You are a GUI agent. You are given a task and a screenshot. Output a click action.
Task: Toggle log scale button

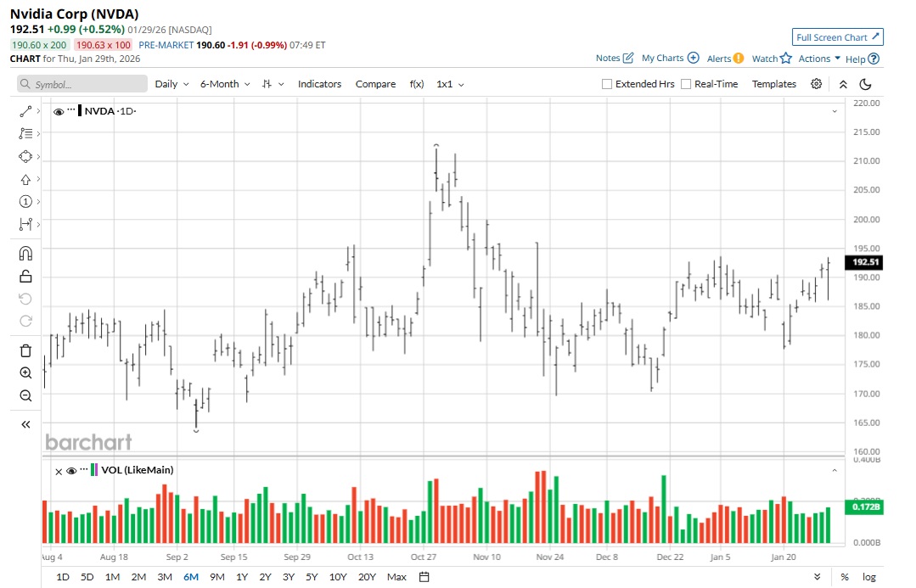click(x=869, y=577)
